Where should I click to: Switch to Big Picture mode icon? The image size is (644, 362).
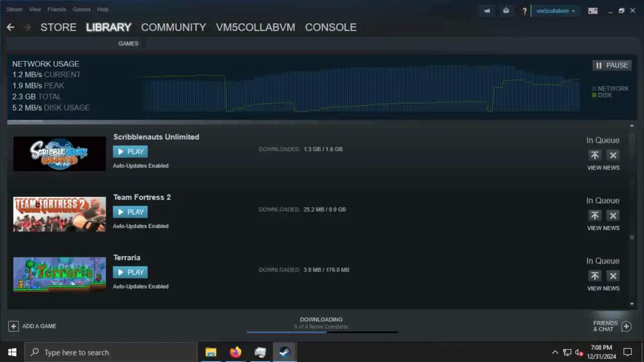pos(593,11)
